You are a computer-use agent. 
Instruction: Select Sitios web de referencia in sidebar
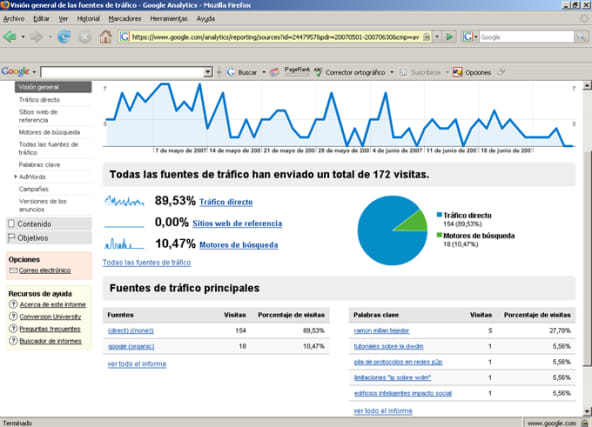(38, 116)
